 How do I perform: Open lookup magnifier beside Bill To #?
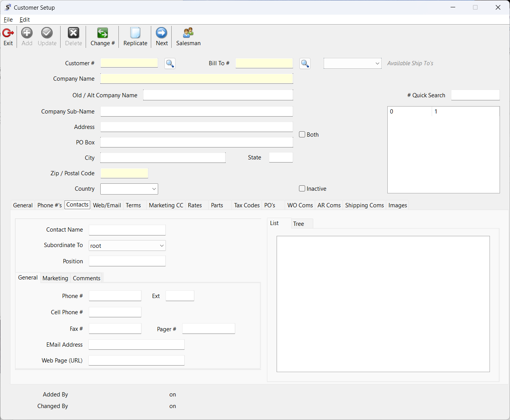click(305, 63)
